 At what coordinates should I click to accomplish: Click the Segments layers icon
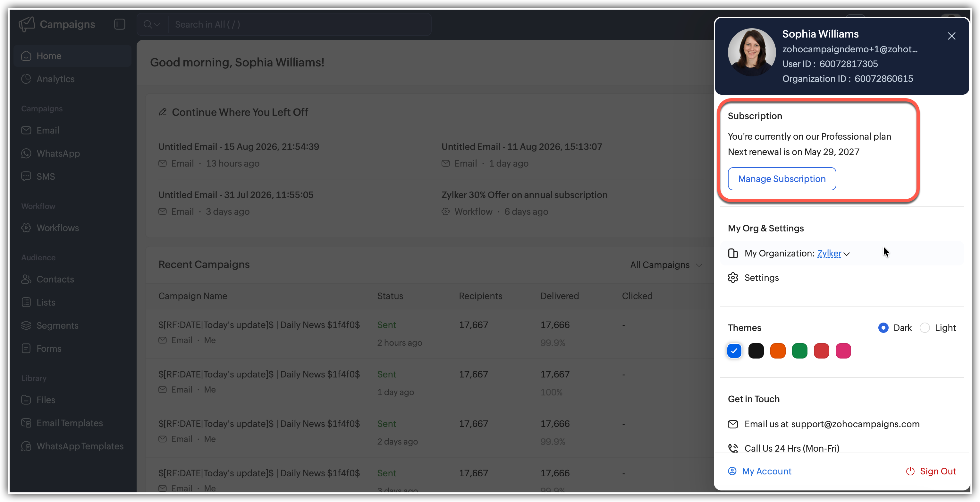(x=26, y=325)
